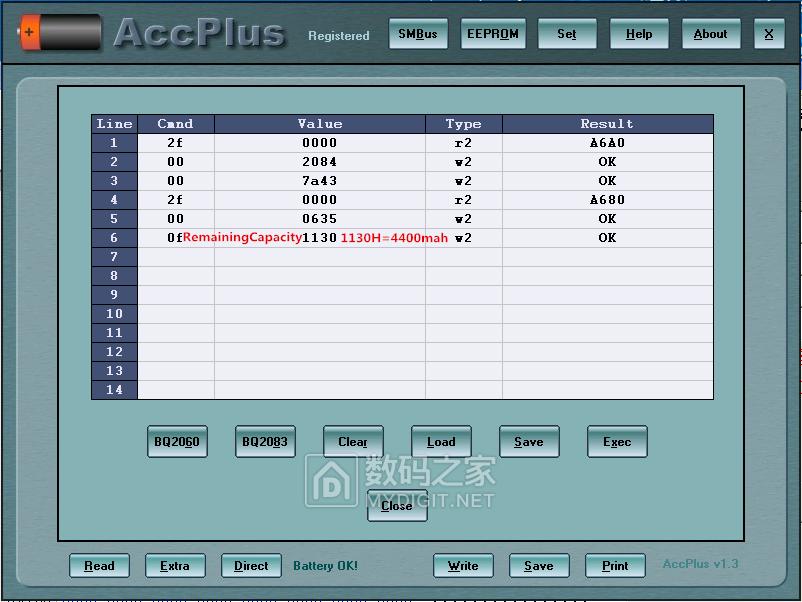Click the Load button under the table
Image resolution: width=802 pixels, height=602 pixels.
click(x=441, y=441)
